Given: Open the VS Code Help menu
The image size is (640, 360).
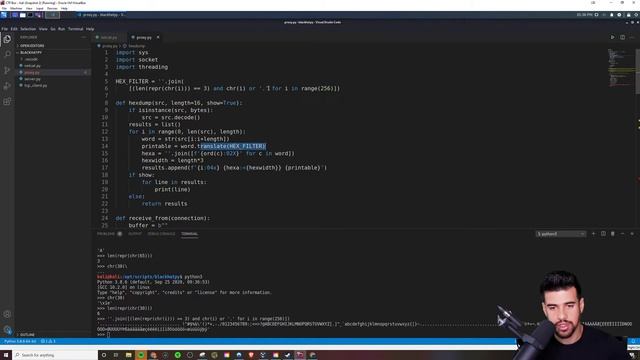Looking at the screenshot, I should 90,29.
